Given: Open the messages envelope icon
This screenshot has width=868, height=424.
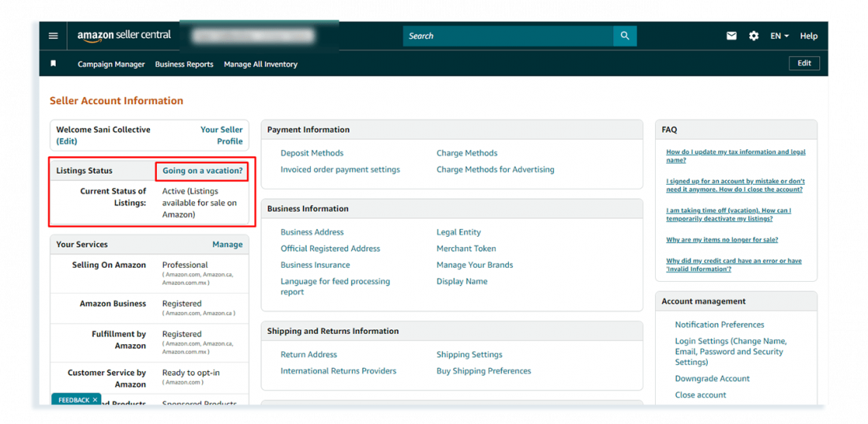Looking at the screenshot, I should [731, 36].
